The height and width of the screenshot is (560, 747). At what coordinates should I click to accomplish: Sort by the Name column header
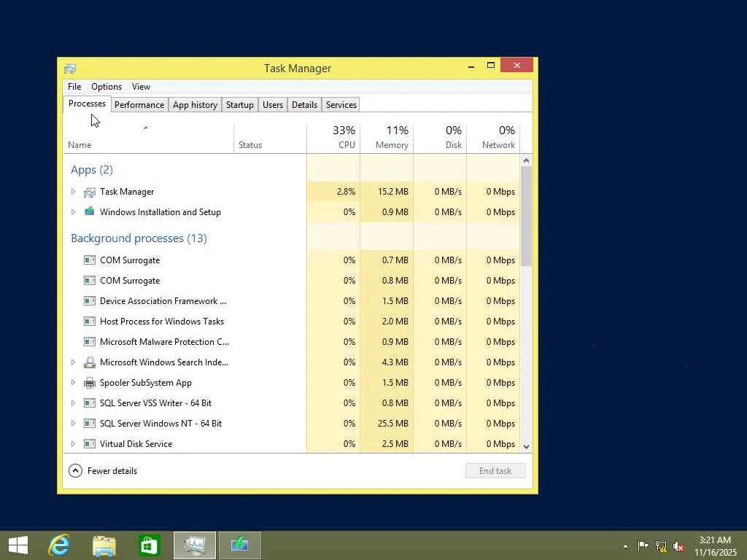click(x=148, y=138)
